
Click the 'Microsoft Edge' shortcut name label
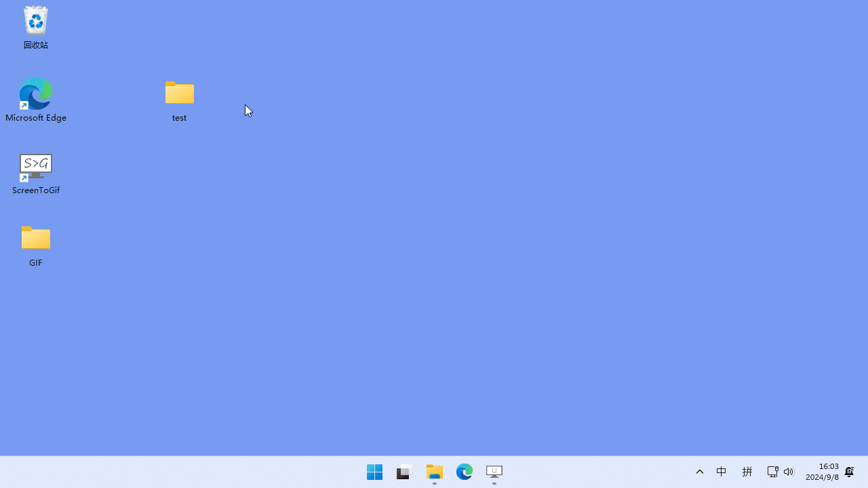36,118
